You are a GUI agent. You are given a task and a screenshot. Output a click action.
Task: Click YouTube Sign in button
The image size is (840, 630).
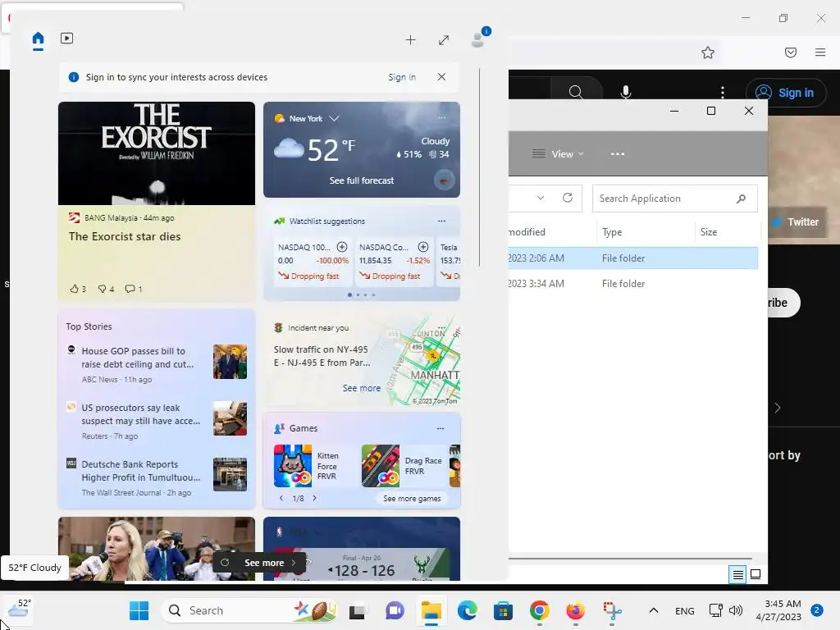pos(786,93)
